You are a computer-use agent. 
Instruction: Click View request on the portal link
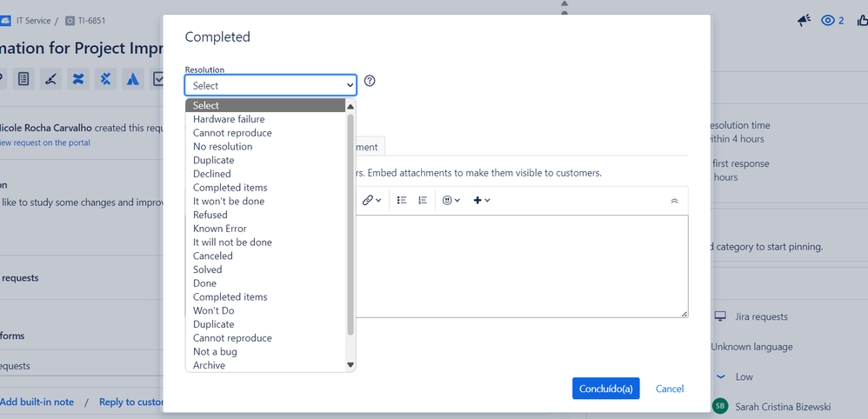(45, 143)
